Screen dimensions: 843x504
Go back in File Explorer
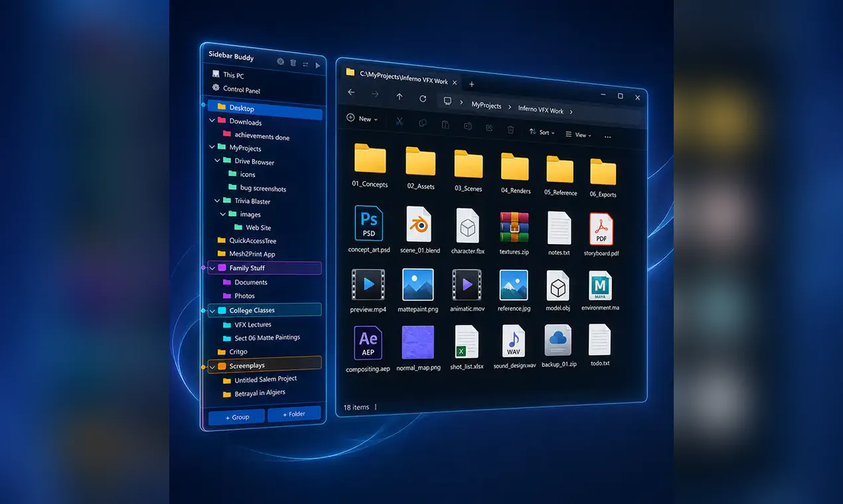click(351, 92)
